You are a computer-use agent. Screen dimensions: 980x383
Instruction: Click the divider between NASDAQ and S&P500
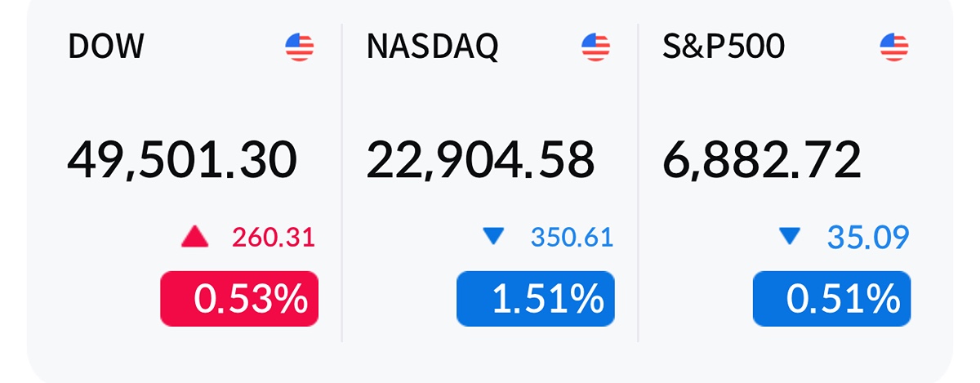[638, 181]
